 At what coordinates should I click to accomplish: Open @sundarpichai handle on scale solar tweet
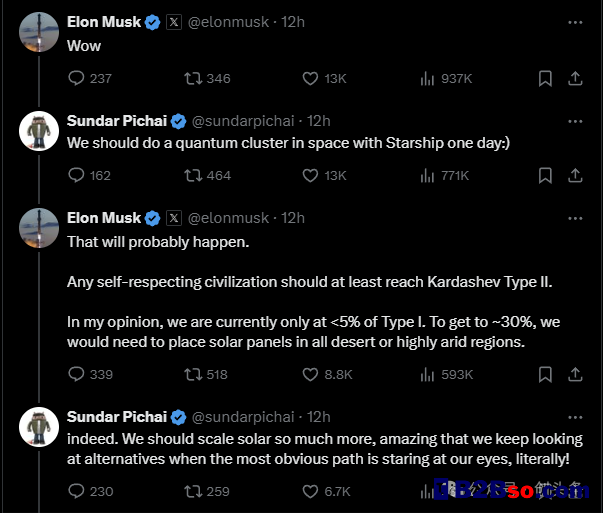point(243,417)
